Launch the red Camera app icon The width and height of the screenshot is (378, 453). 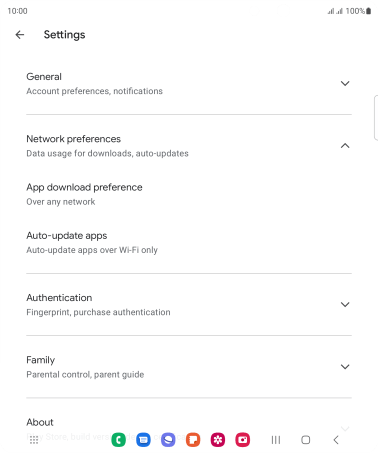(x=243, y=440)
